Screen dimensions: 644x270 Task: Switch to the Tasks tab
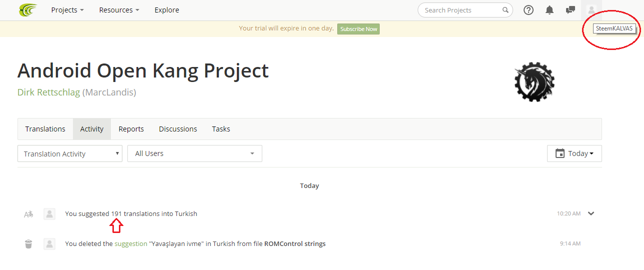tap(221, 129)
